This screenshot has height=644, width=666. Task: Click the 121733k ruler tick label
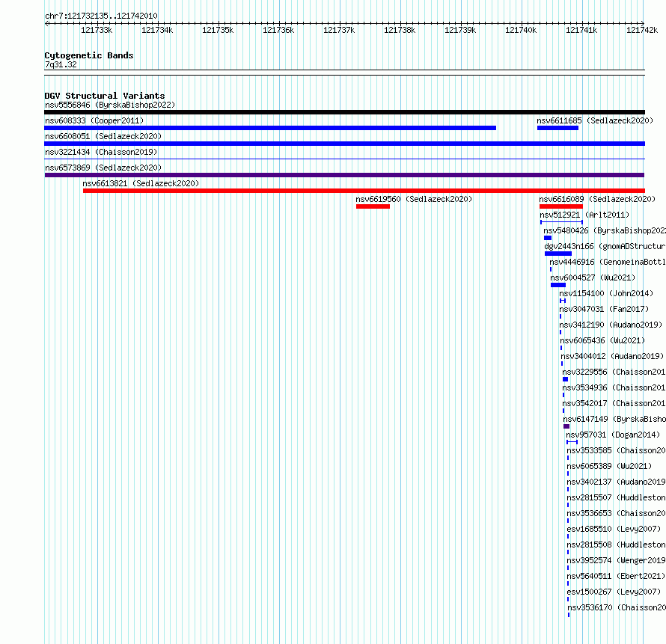(97, 30)
